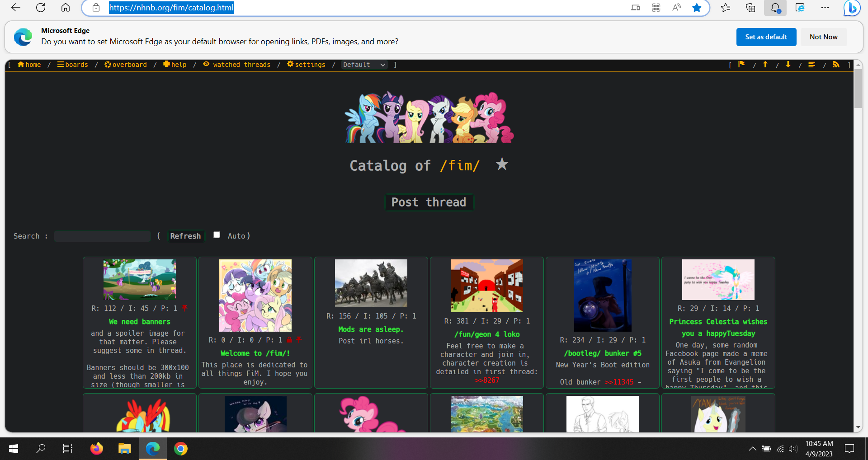Dismiss prompt with Not Now

click(824, 37)
